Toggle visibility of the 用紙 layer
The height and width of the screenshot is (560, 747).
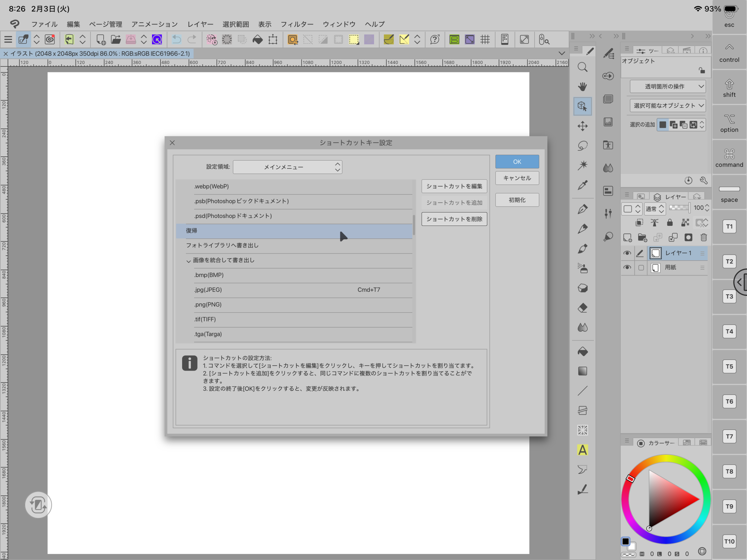coord(627,268)
